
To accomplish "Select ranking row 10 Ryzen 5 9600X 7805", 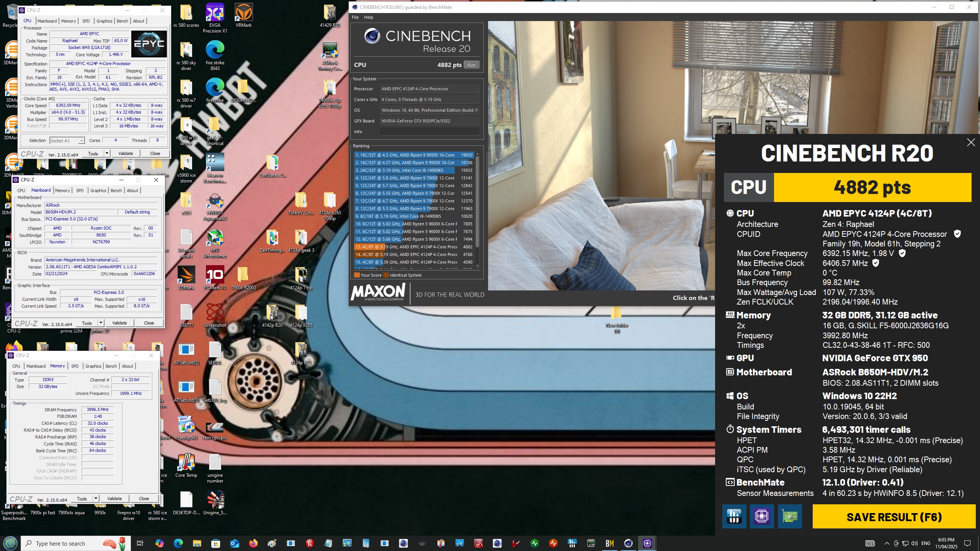I will pyautogui.click(x=414, y=224).
